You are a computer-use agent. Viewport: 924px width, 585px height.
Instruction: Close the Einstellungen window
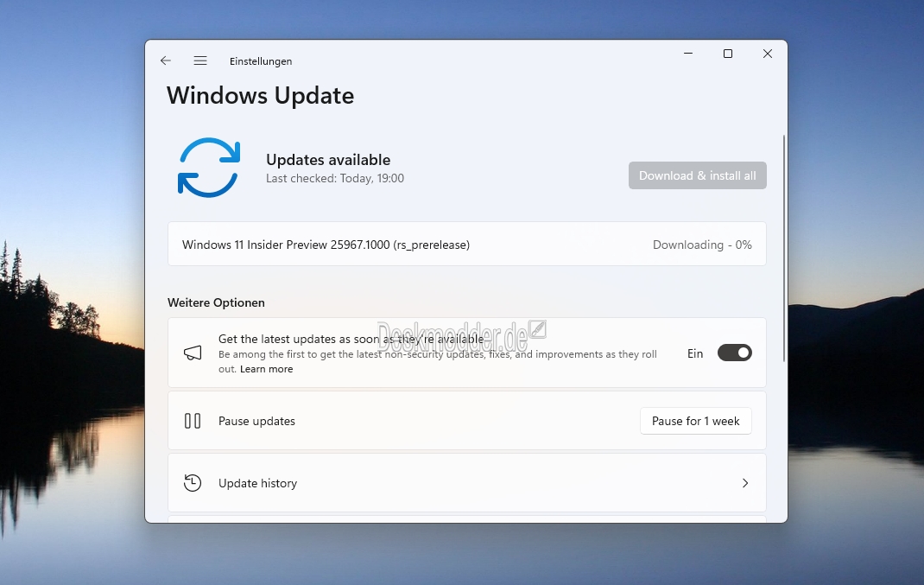767,54
